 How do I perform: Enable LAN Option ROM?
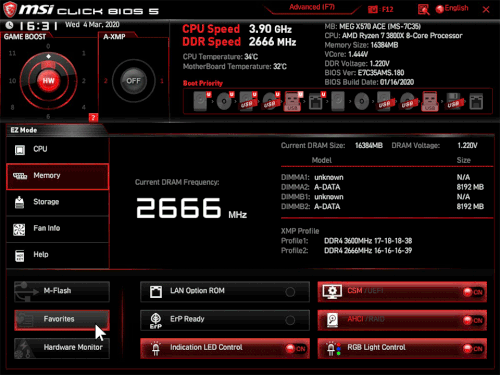tap(225, 291)
